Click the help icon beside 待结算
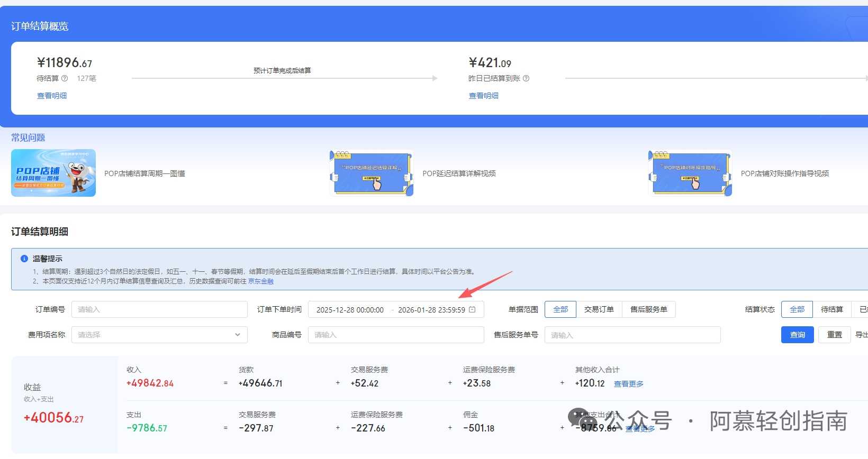 point(65,78)
